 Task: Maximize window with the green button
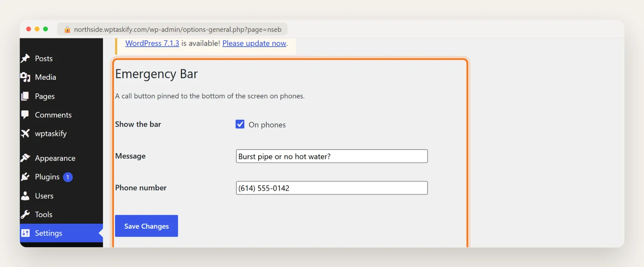click(45, 29)
